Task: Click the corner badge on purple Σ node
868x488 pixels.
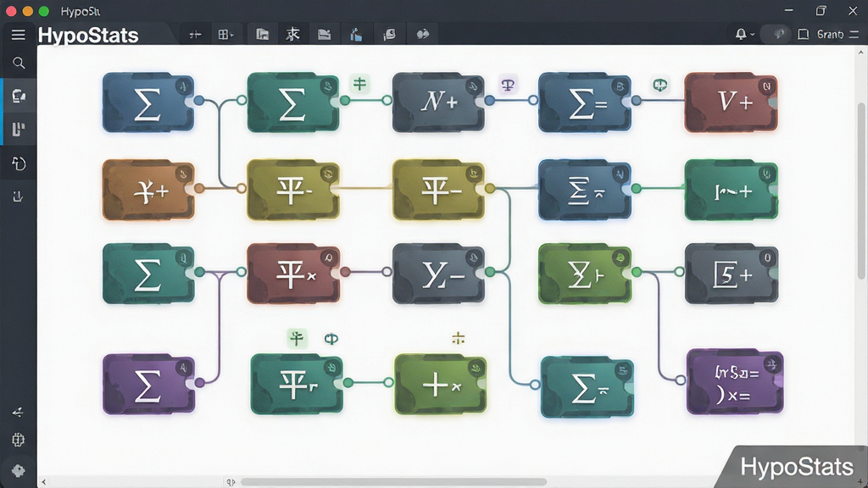Action: [183, 368]
